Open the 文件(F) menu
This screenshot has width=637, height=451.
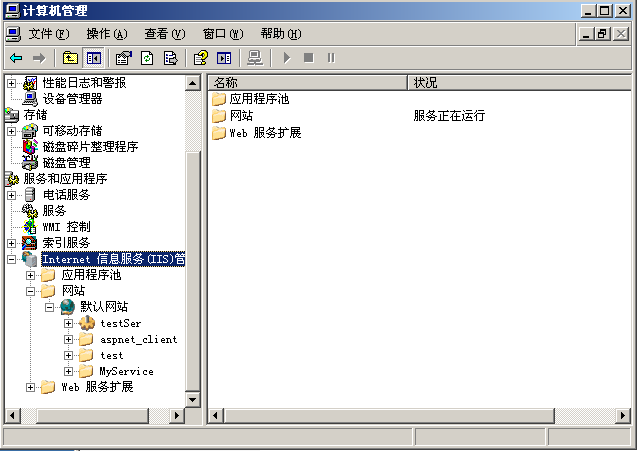[48, 34]
